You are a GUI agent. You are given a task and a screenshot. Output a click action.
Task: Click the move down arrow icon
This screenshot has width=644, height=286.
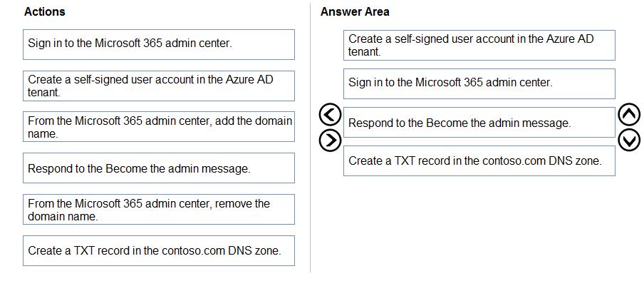(629, 140)
